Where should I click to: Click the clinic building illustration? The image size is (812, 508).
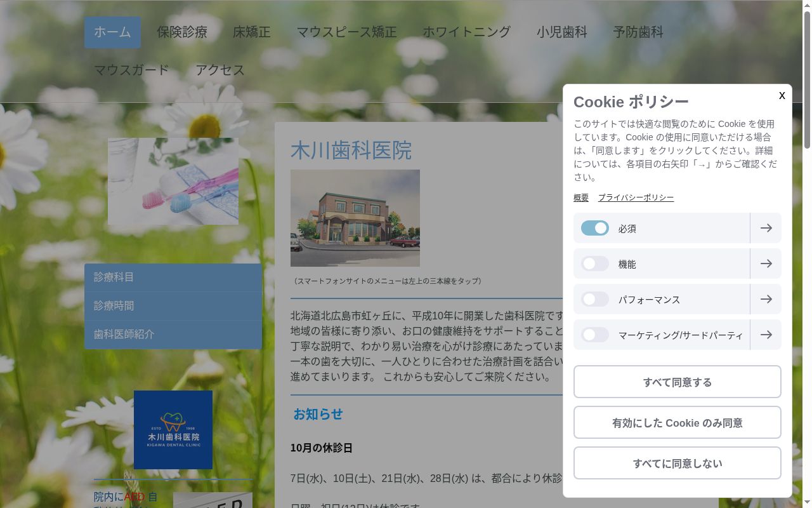click(355, 218)
